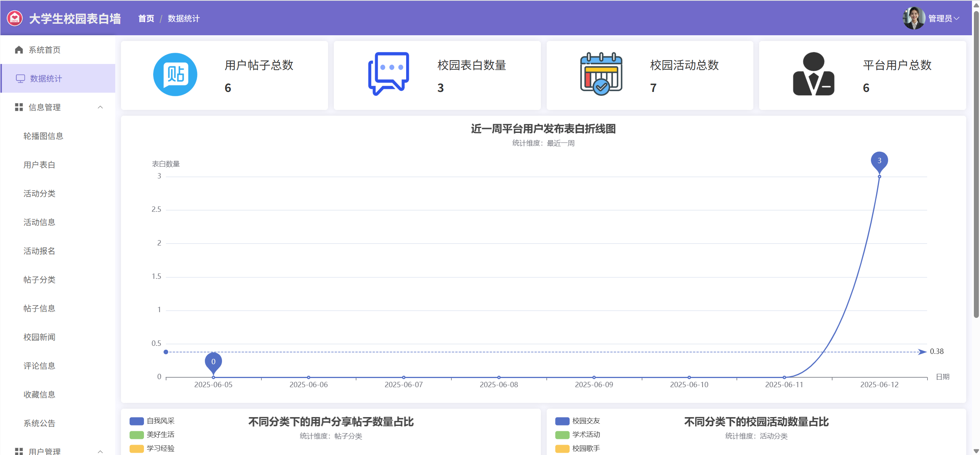Image resolution: width=980 pixels, height=455 pixels.
Task: Click the data point marker for 2025-06-12
Action: (x=879, y=177)
